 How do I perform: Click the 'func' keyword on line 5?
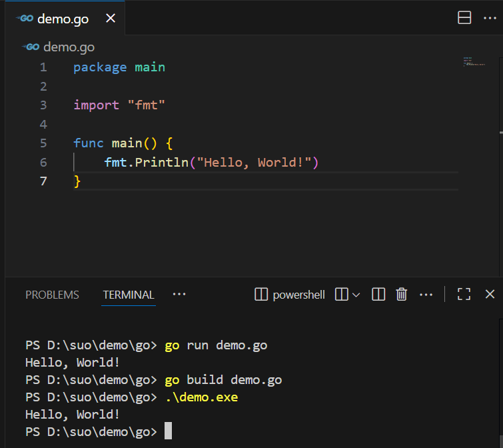pos(89,143)
